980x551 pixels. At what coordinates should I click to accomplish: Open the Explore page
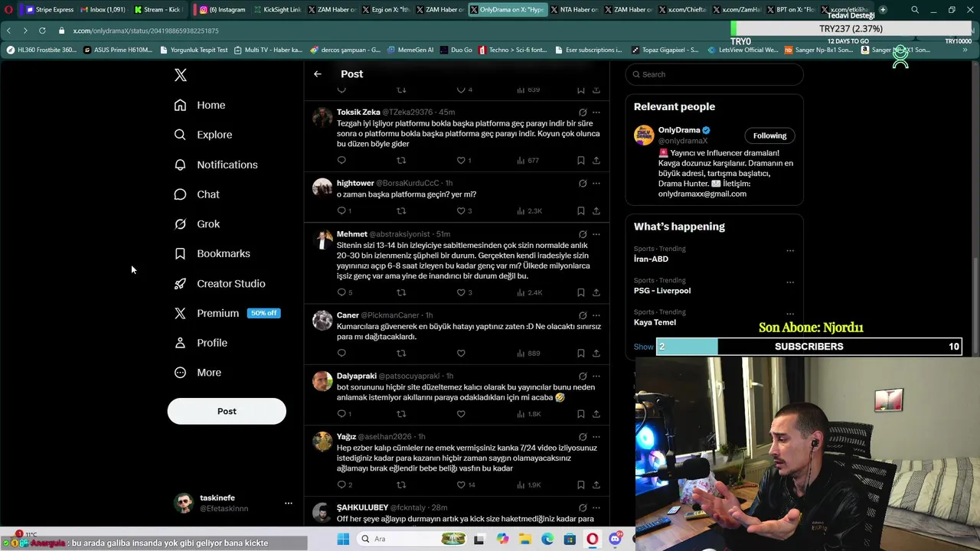[x=203, y=135]
